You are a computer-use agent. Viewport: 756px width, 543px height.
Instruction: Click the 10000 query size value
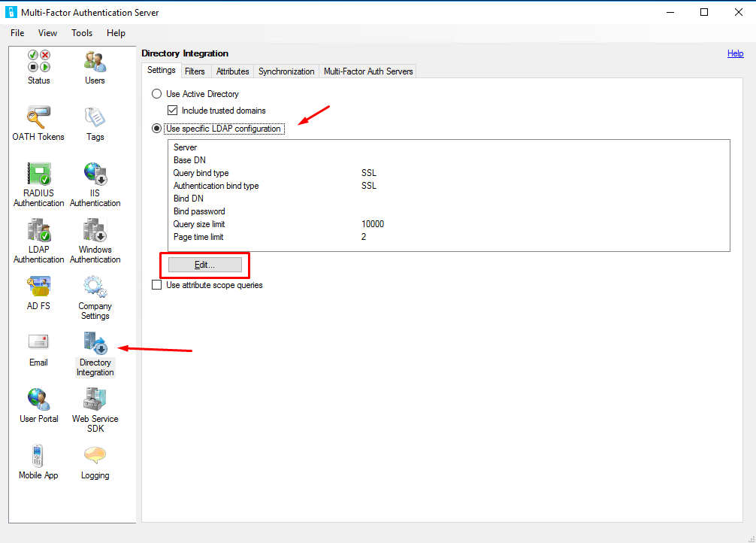pyautogui.click(x=373, y=224)
